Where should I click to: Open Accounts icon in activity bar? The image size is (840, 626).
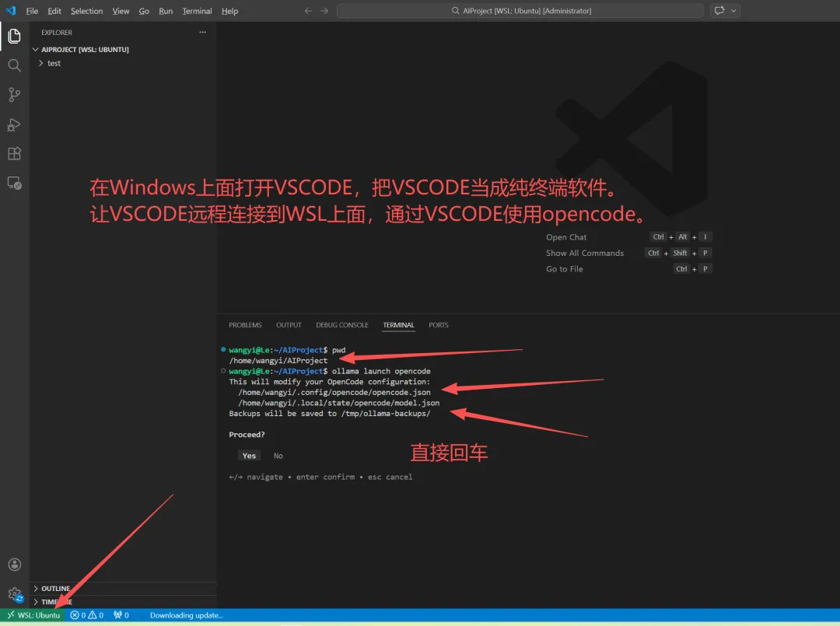tap(15, 565)
